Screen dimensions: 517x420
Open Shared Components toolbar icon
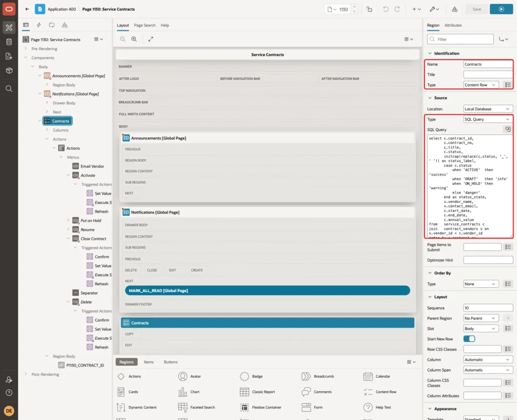pos(455,9)
